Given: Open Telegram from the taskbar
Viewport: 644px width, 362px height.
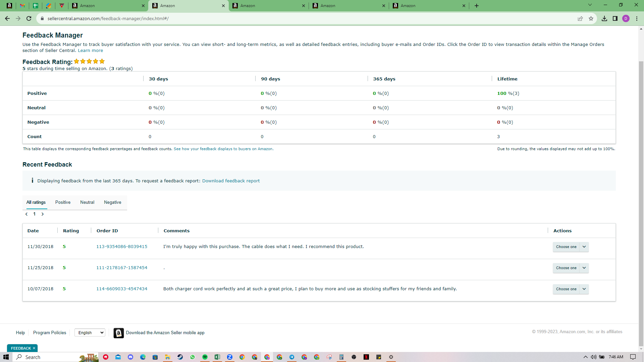Looking at the screenshot, I should click(x=292, y=357).
